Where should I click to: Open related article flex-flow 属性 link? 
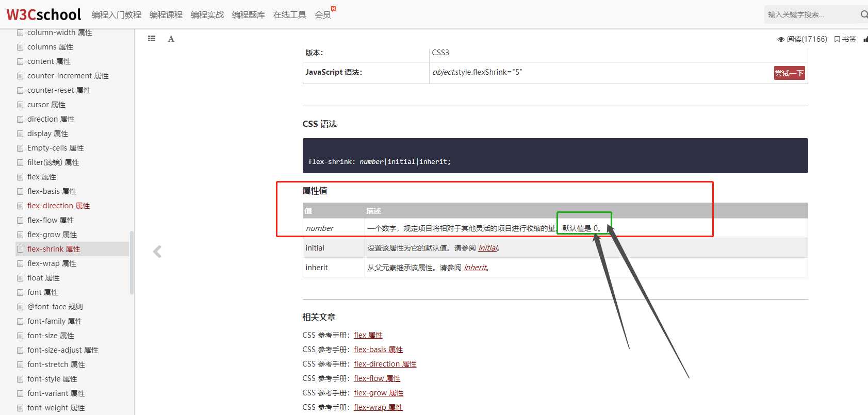(377, 378)
